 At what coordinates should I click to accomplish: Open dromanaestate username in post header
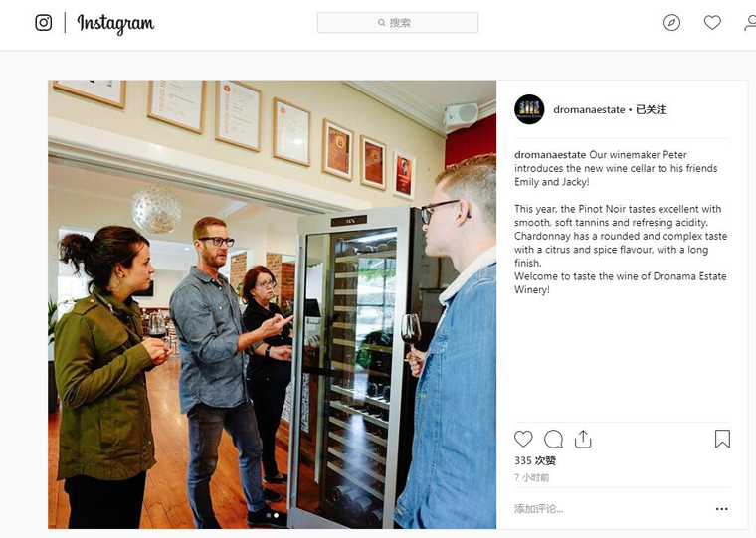point(589,110)
